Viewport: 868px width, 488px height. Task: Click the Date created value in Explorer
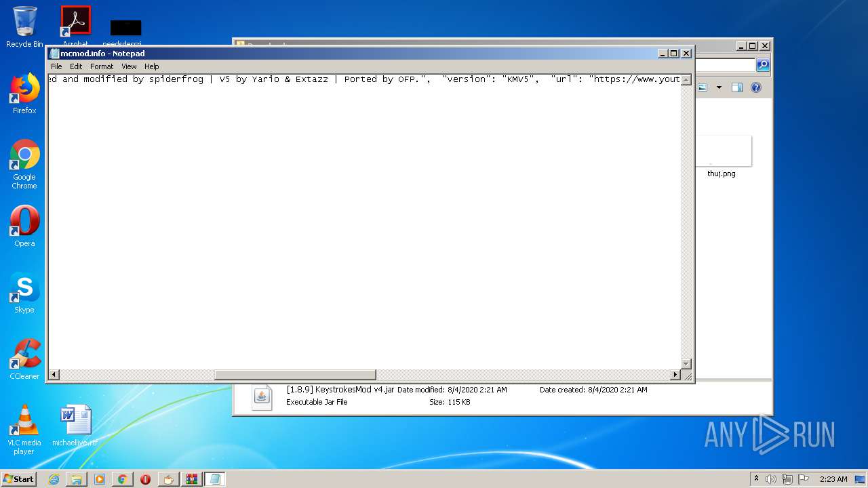pos(618,390)
